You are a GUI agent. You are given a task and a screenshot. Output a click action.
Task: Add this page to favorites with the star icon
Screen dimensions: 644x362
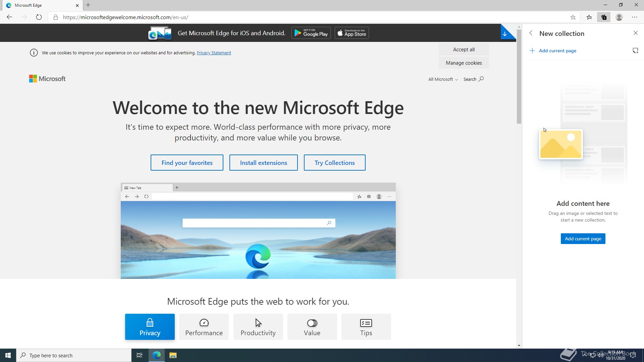pyautogui.click(x=573, y=17)
